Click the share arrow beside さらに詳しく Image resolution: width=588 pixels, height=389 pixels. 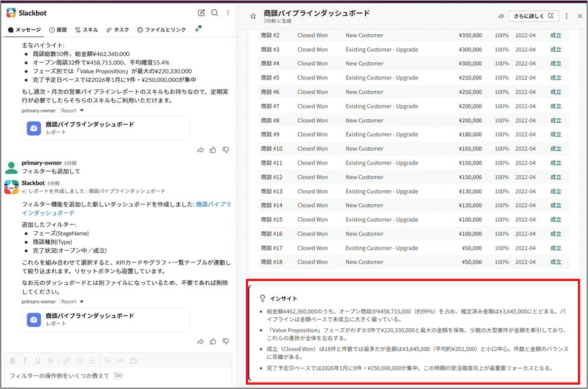[501, 16]
